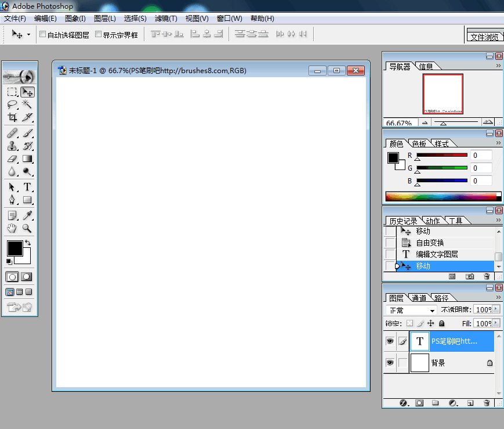
Task: Pick the Lasso tool
Action: click(12, 104)
